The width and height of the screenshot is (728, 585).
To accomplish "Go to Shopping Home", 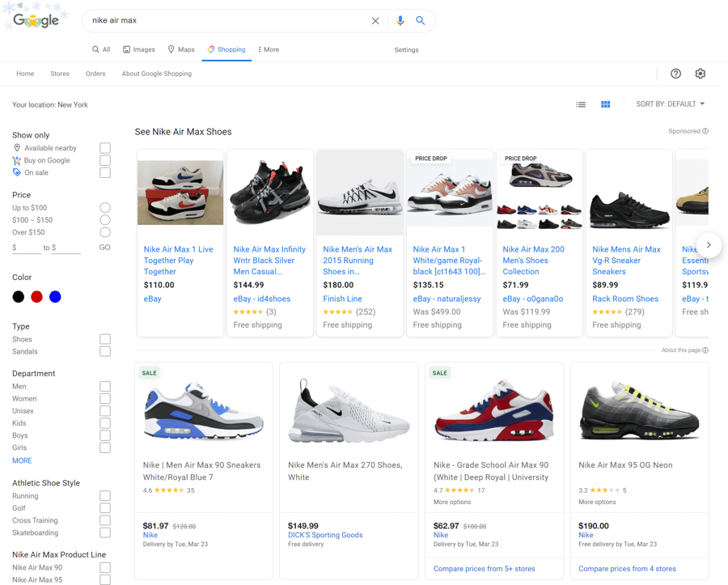I will point(25,74).
